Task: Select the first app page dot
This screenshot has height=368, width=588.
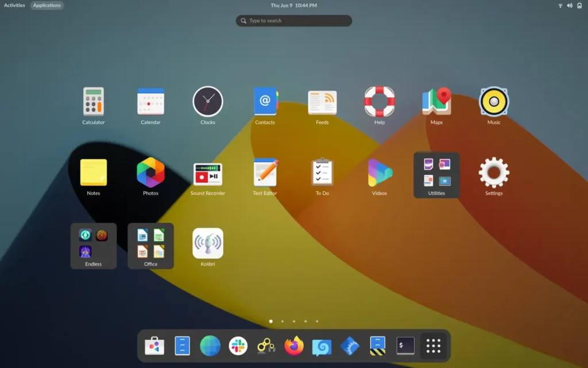Action: pos(271,321)
